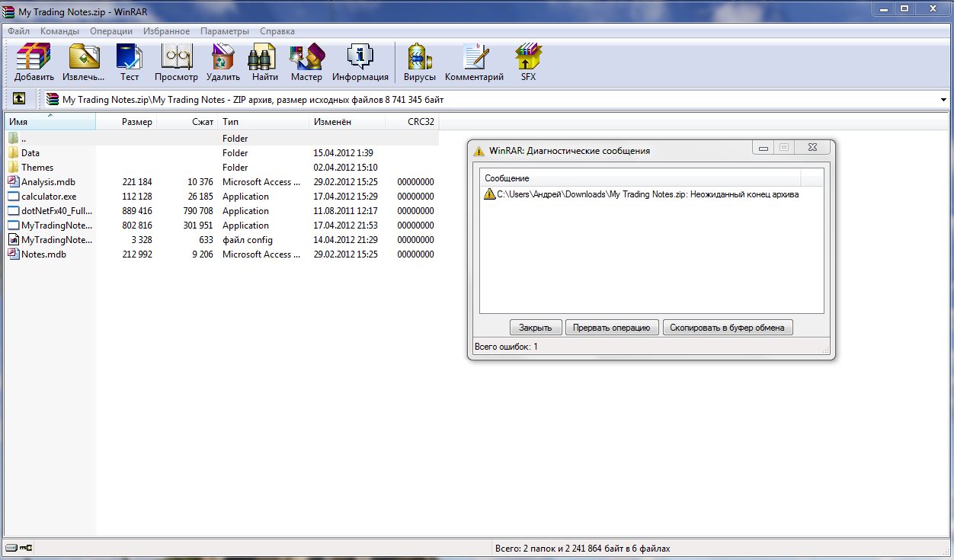The width and height of the screenshot is (954, 560).
Task: Sort the list by the Имя column header
Action: coord(50,122)
